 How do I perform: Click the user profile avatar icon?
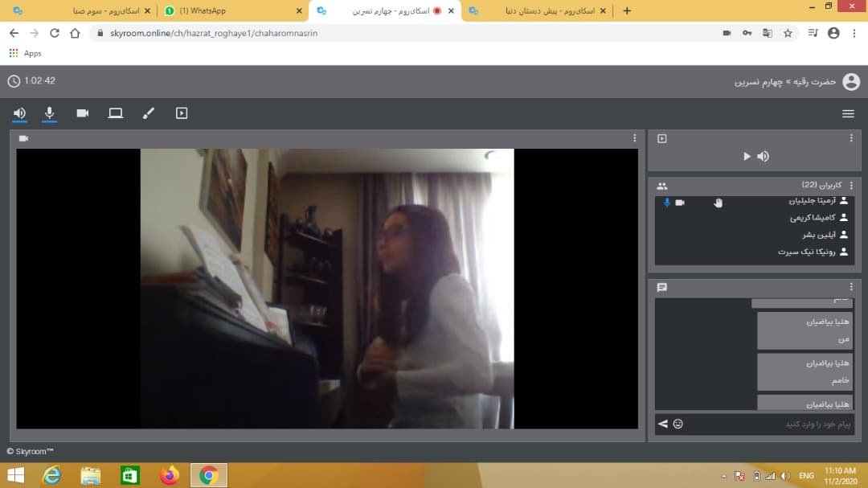(851, 82)
